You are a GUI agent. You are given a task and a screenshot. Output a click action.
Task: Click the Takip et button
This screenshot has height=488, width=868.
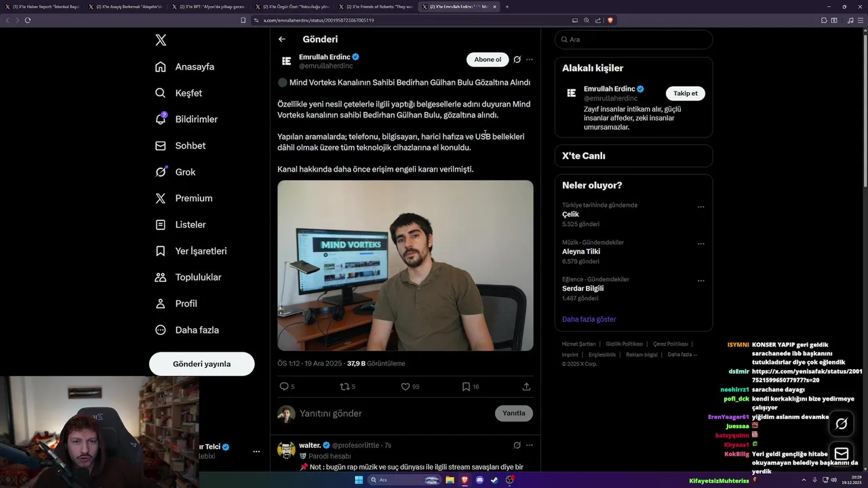(x=685, y=94)
